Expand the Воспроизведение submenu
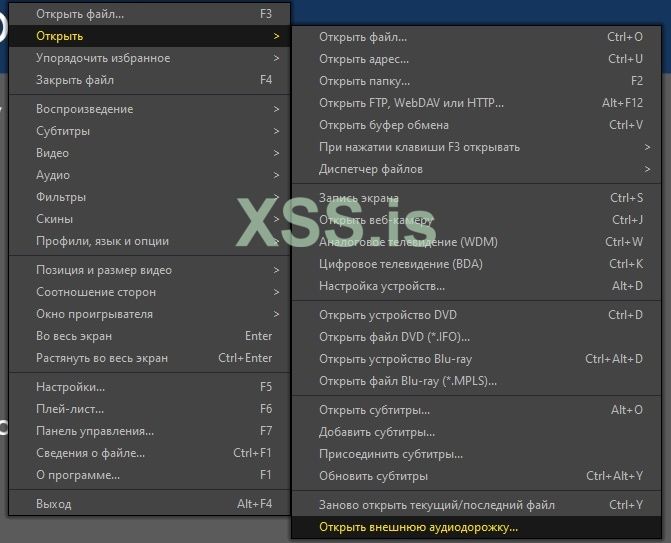 pos(84,109)
